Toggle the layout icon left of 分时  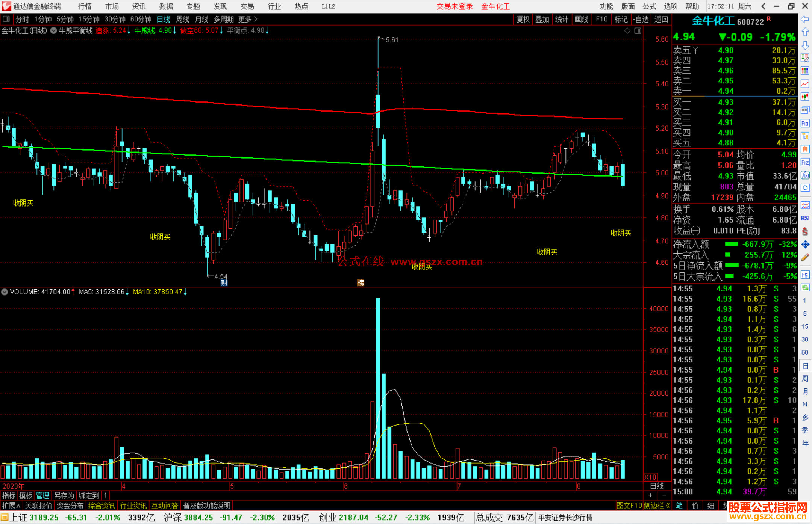click(x=6, y=19)
